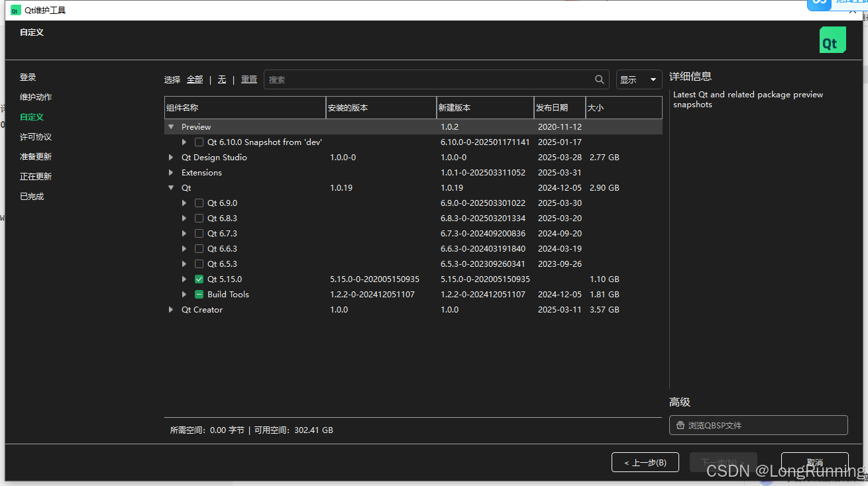868x486 pixels.
Task: Collapse the Qt tree node
Action: (x=171, y=188)
